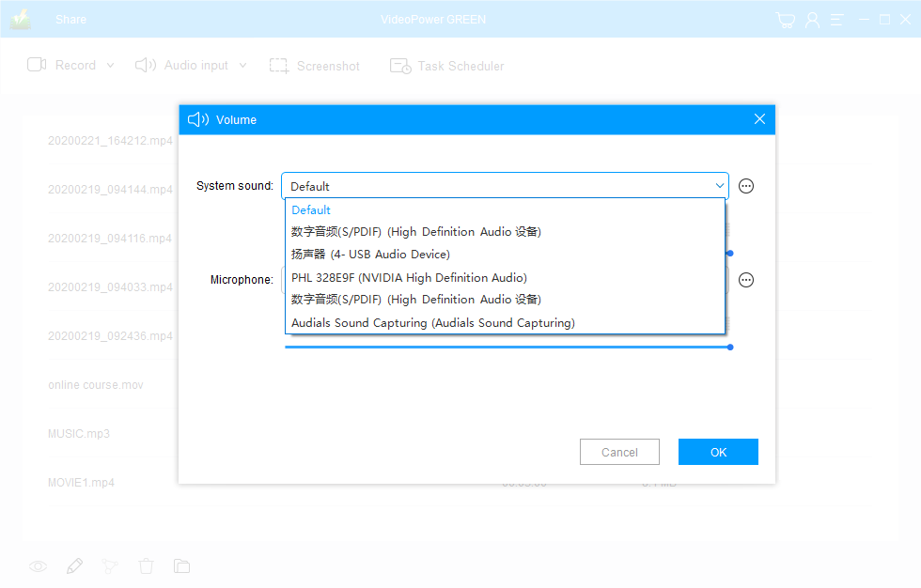921x588 pixels.
Task: Click the share nodes icon in bottom toolbar
Action: 110,566
